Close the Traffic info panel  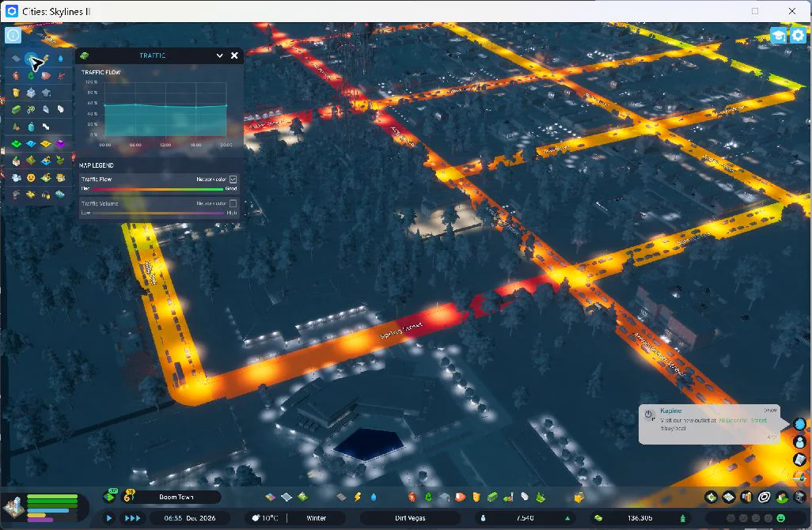click(x=234, y=55)
